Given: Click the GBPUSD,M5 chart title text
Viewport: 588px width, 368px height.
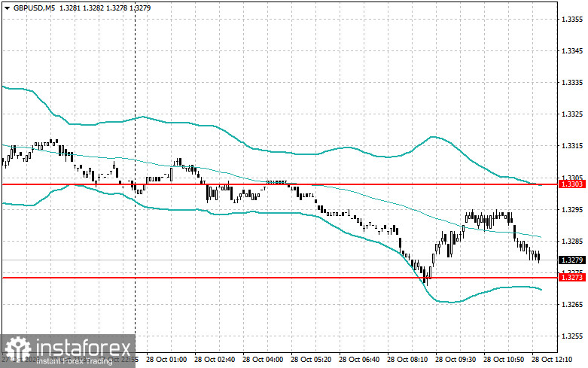Looking at the screenshot, I should (33, 8).
